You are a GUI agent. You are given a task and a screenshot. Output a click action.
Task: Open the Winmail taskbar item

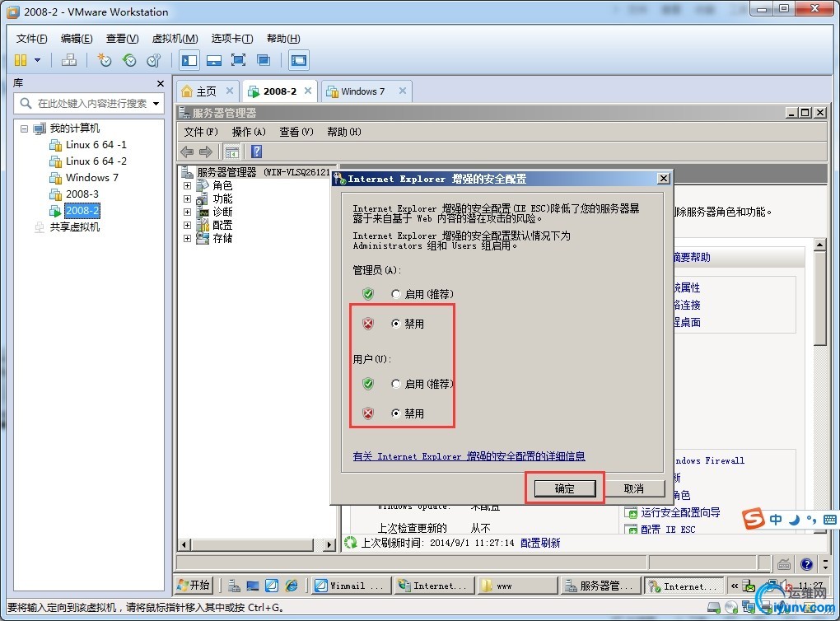coord(351,586)
